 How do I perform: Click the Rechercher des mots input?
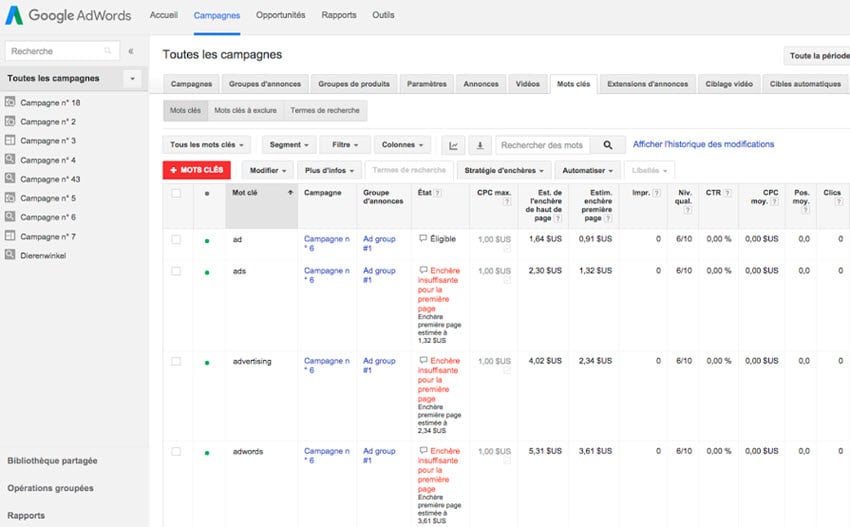[542, 145]
